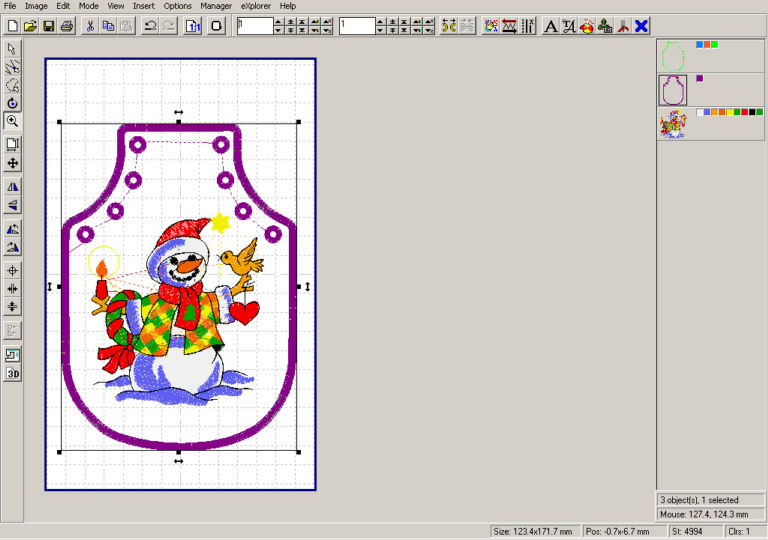The image size is (768, 540).
Task: Select the purple apron outline thumbnail
Action: coord(672,90)
